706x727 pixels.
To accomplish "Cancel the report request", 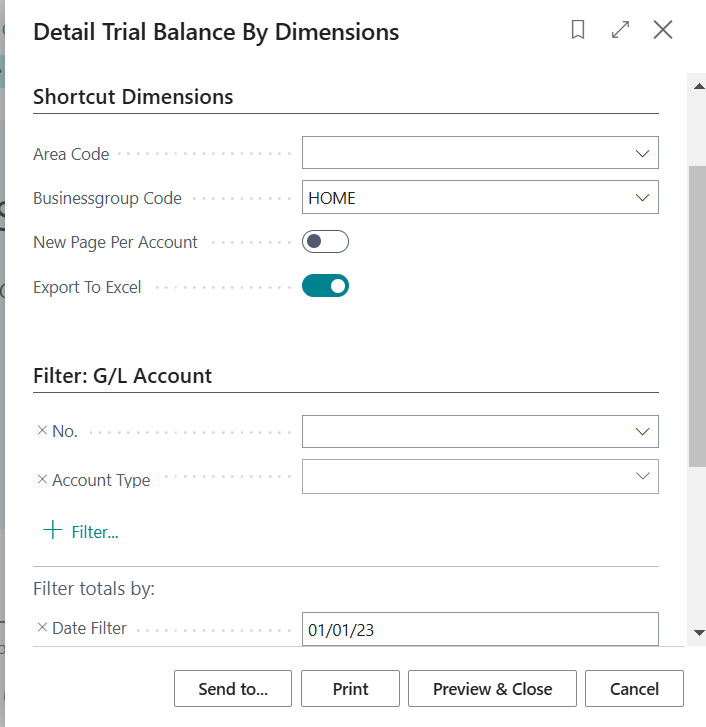I will click(634, 689).
